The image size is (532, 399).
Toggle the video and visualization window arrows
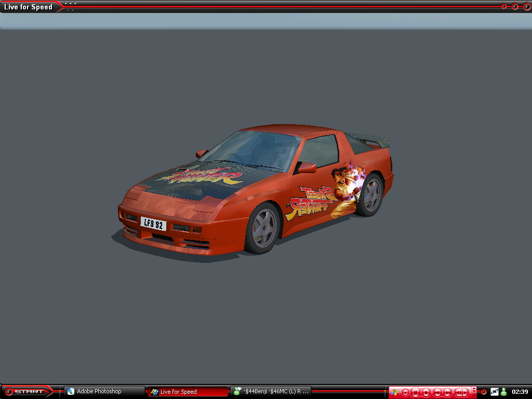[474, 390]
